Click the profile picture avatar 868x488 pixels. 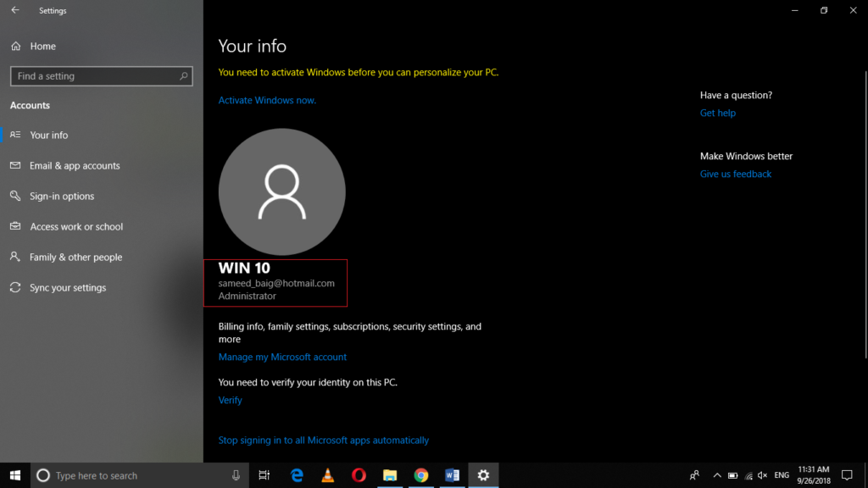pos(281,192)
